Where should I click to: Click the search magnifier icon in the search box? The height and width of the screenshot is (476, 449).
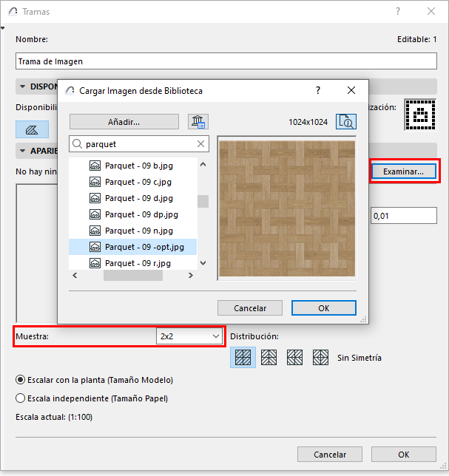[78, 144]
